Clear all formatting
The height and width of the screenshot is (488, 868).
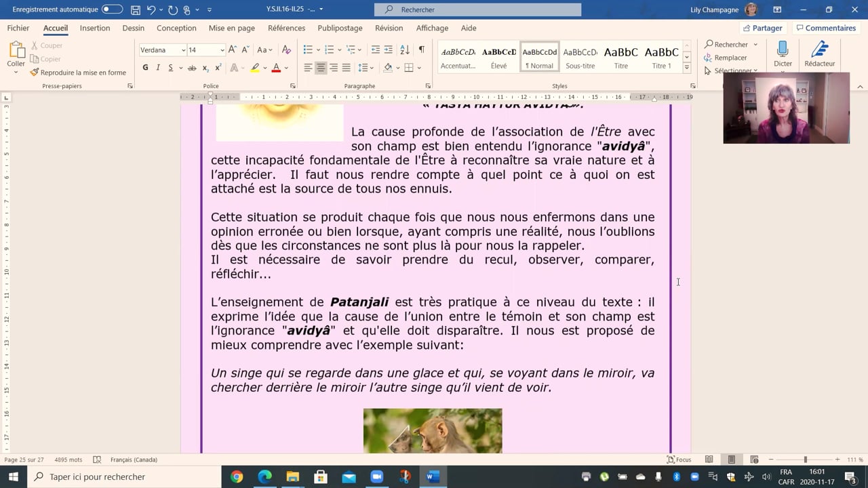point(286,49)
